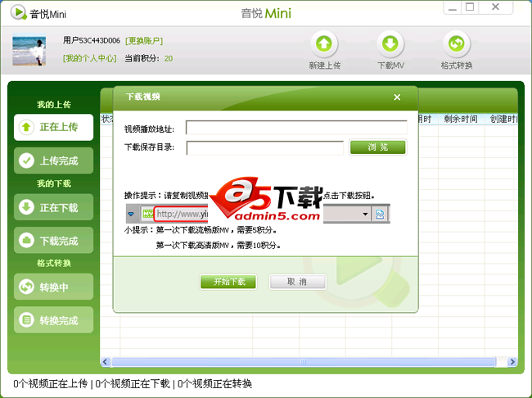Click the 下载MV download icon

pos(390,43)
